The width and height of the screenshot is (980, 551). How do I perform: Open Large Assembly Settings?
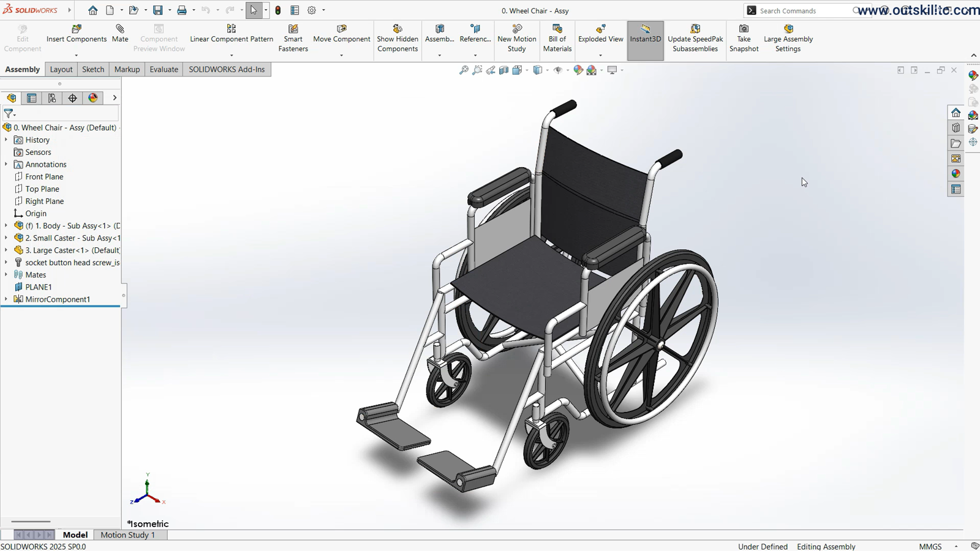(788, 39)
